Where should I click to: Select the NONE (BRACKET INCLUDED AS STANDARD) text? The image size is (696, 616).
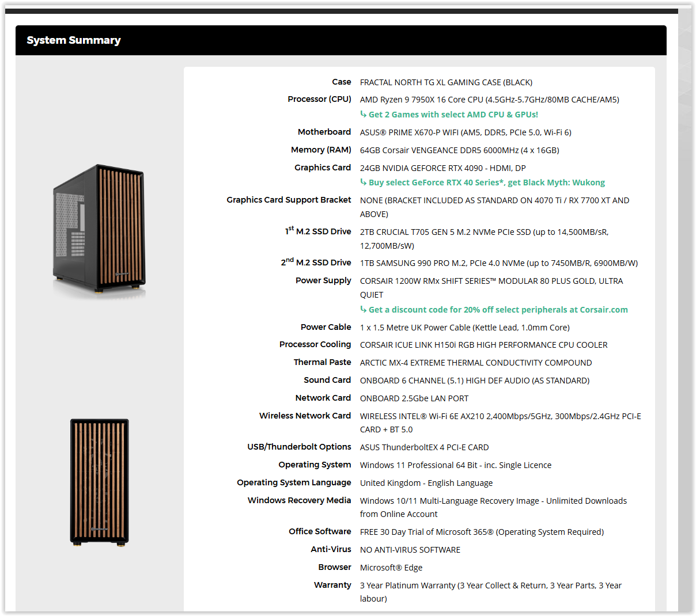(x=494, y=207)
